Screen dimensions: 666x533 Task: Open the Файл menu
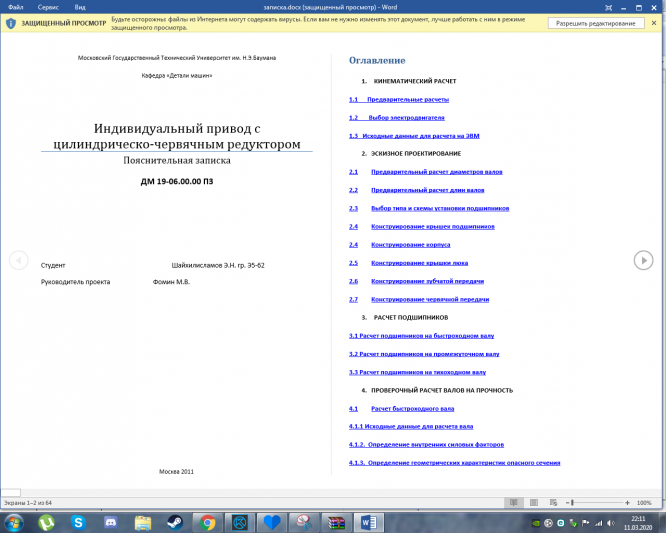16,7
